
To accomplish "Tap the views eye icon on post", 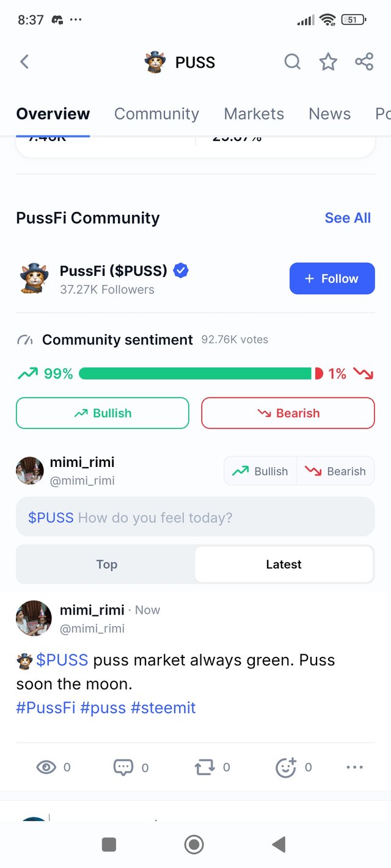I will [46, 767].
